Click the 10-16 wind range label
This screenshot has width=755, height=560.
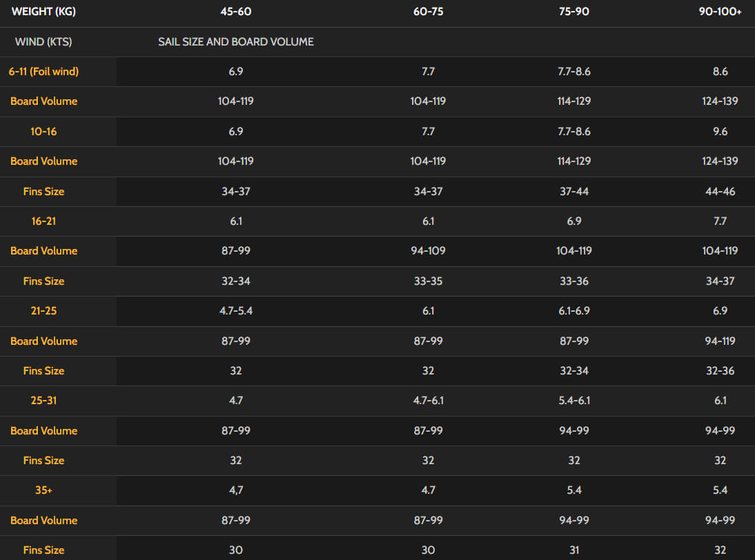[43, 131]
